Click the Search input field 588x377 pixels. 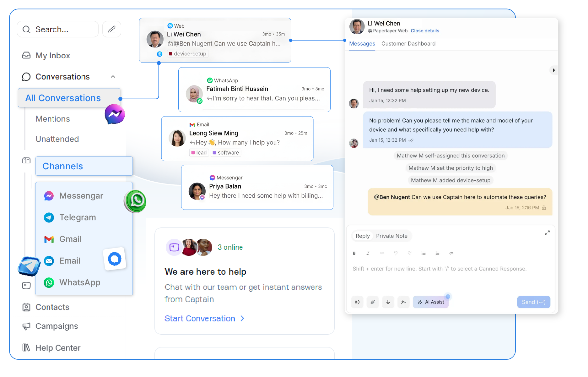pyautogui.click(x=58, y=29)
